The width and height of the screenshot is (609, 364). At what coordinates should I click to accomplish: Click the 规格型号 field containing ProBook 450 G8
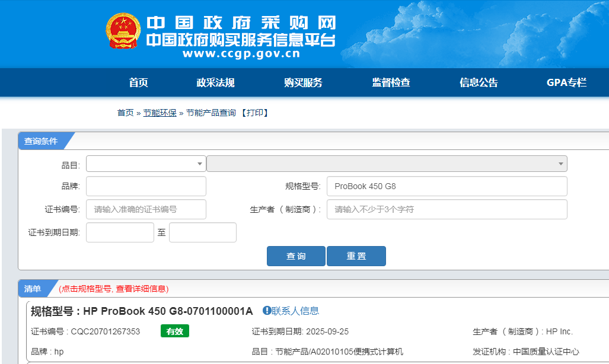447,186
